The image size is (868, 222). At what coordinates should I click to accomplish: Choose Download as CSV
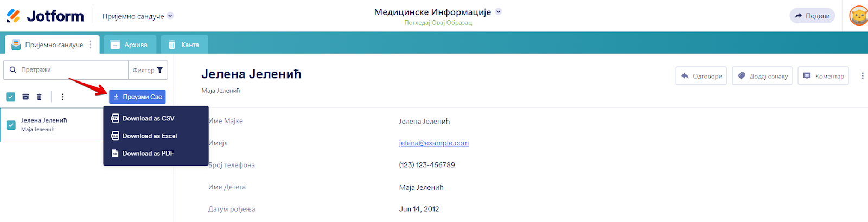pyautogui.click(x=148, y=118)
